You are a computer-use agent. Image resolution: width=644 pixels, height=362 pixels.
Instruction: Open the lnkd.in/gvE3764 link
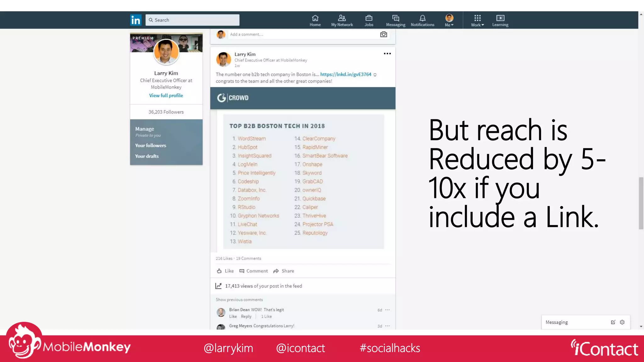(x=346, y=74)
